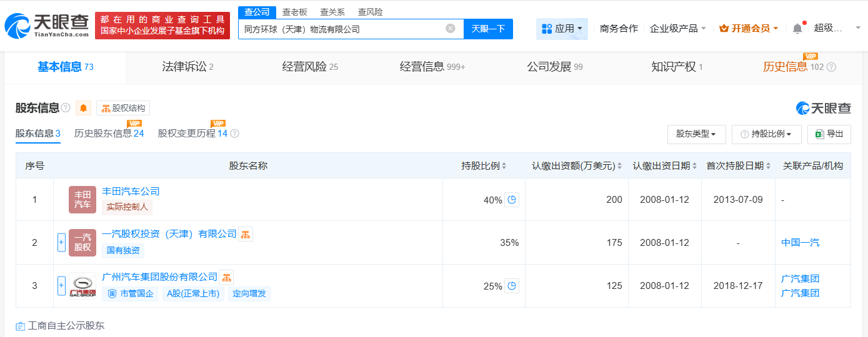View equity structure icon beside 一汽股权投资

coord(246,234)
